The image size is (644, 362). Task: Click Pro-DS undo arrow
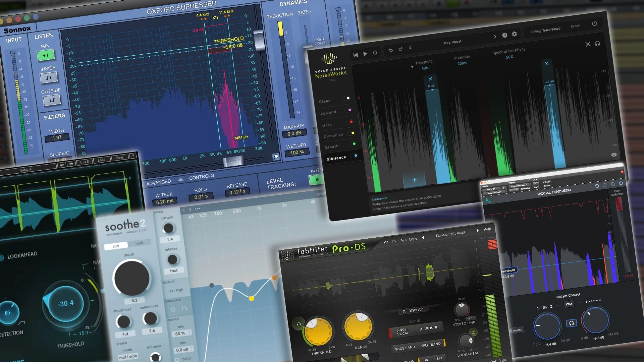386,242
